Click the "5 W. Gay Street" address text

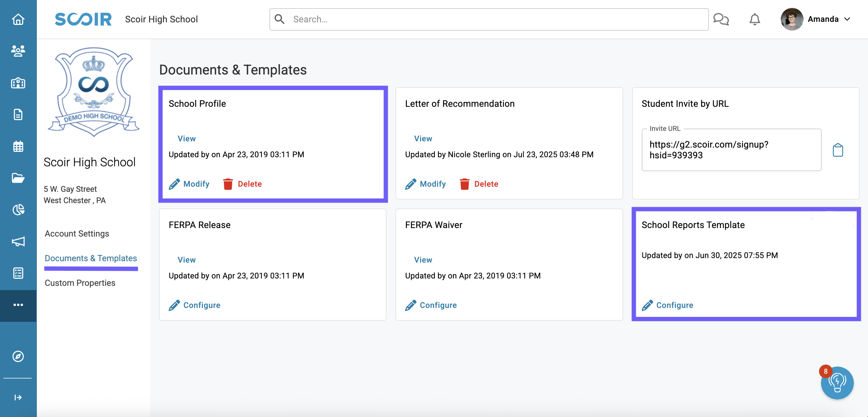(70, 189)
